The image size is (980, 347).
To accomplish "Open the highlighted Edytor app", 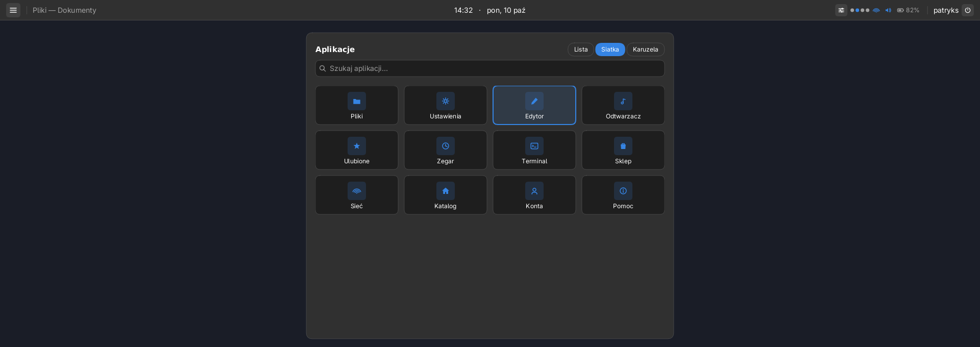I will [534, 105].
